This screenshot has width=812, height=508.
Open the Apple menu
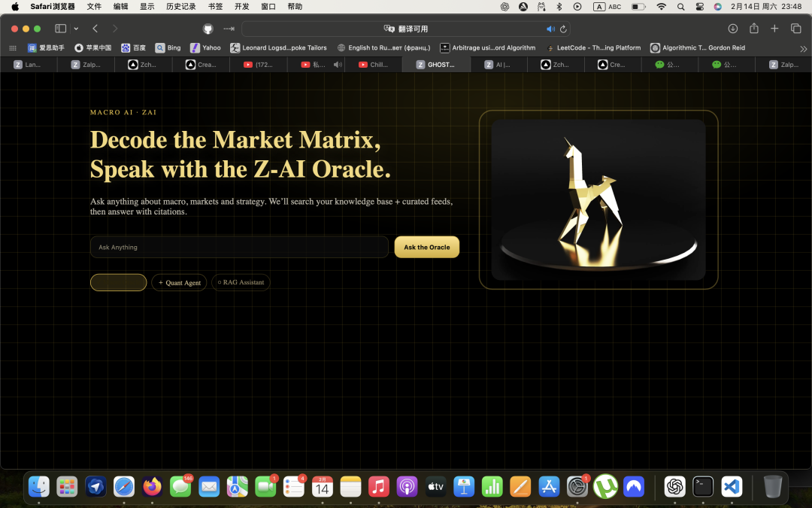pos(15,7)
